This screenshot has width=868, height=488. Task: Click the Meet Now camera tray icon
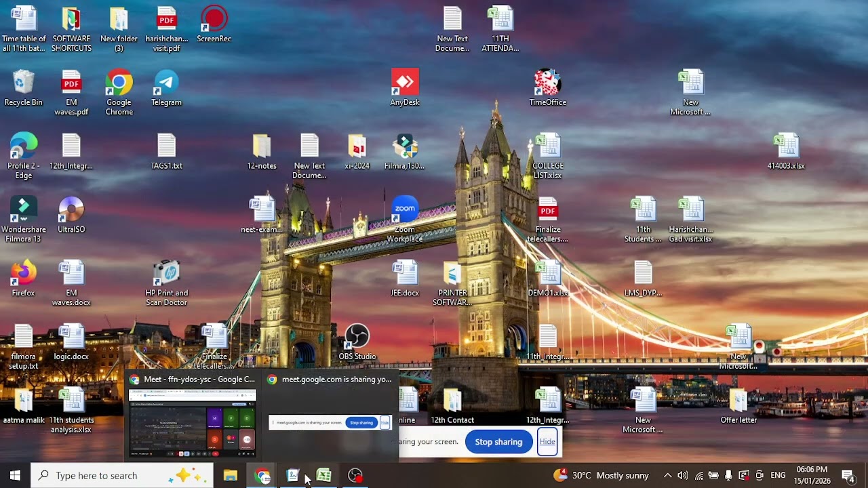pos(759,476)
